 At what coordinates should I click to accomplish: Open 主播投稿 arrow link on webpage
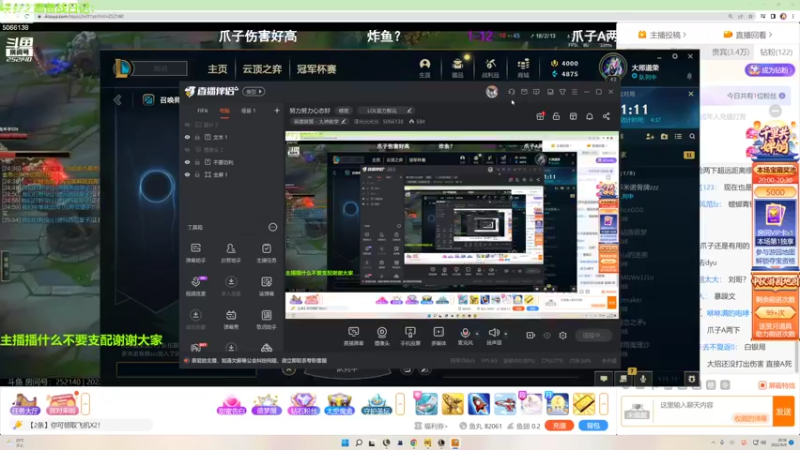coord(662,35)
